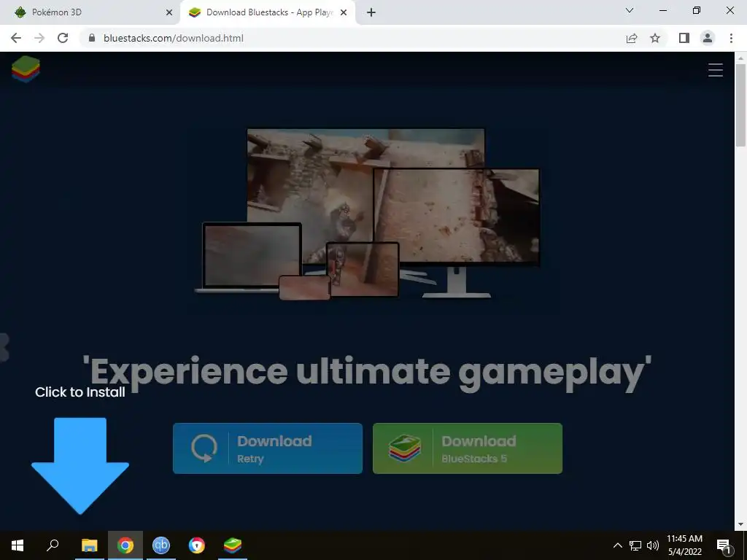Open the BlueStacks taskbar icon
The width and height of the screenshot is (747, 560).
(x=233, y=545)
